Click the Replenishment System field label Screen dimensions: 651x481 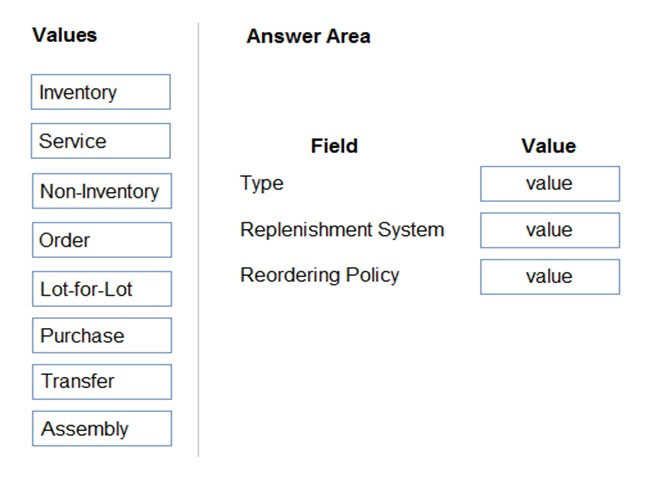point(342,230)
